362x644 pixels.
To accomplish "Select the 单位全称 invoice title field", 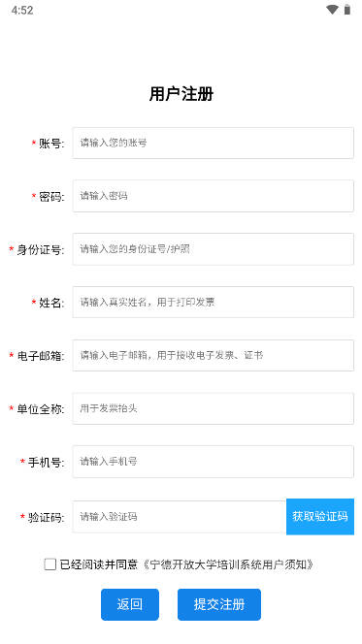I will click(213, 408).
